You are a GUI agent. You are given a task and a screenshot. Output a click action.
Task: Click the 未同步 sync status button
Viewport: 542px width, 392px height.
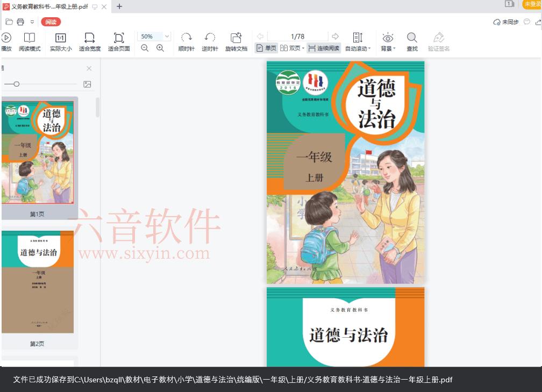click(x=505, y=22)
